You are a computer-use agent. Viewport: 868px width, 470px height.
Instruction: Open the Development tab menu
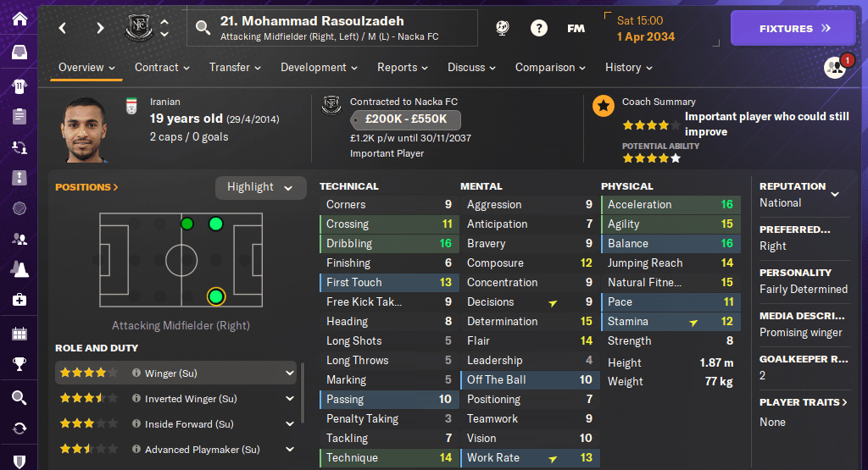(x=319, y=68)
